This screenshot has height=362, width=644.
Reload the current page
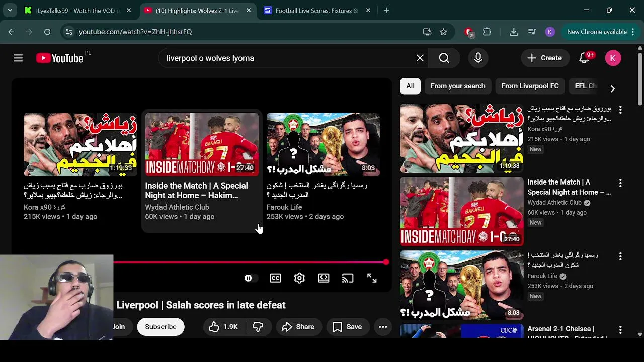tap(47, 32)
